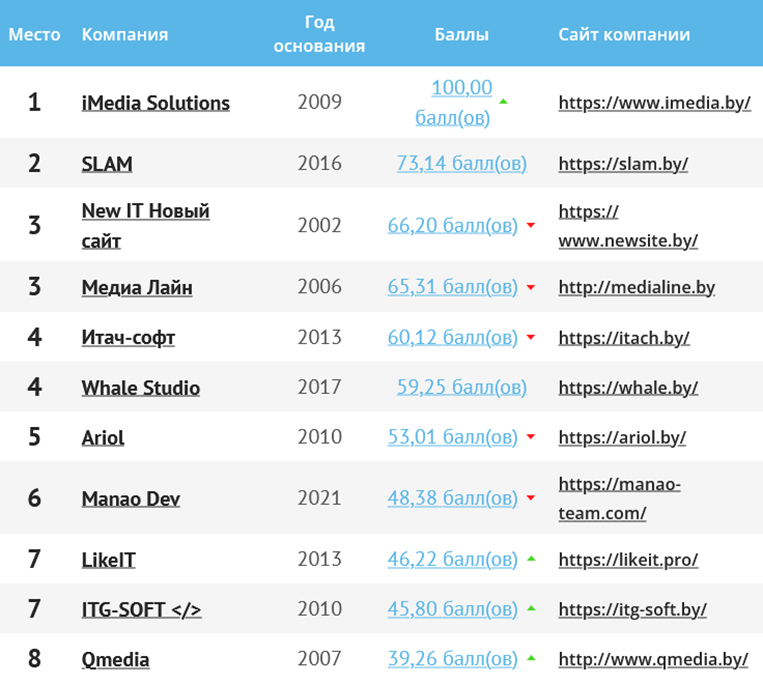Click green up arrow beside 100,00 score
The image size is (763, 684).
(x=503, y=102)
